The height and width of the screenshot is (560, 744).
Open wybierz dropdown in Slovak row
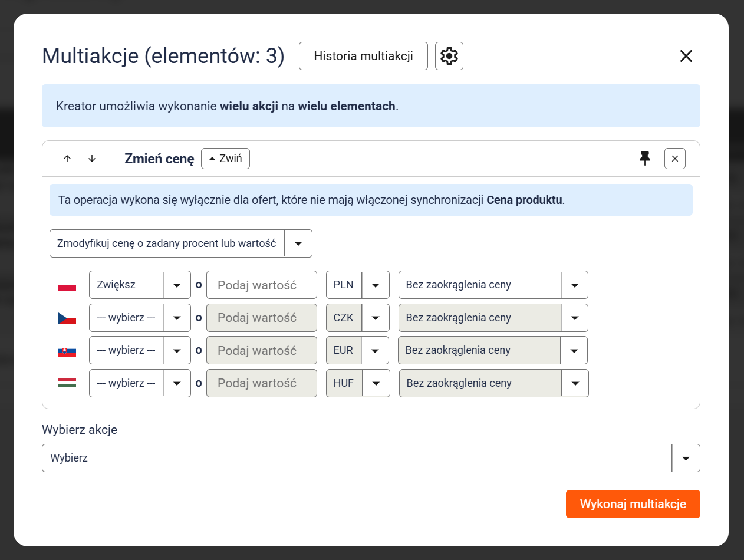point(140,350)
